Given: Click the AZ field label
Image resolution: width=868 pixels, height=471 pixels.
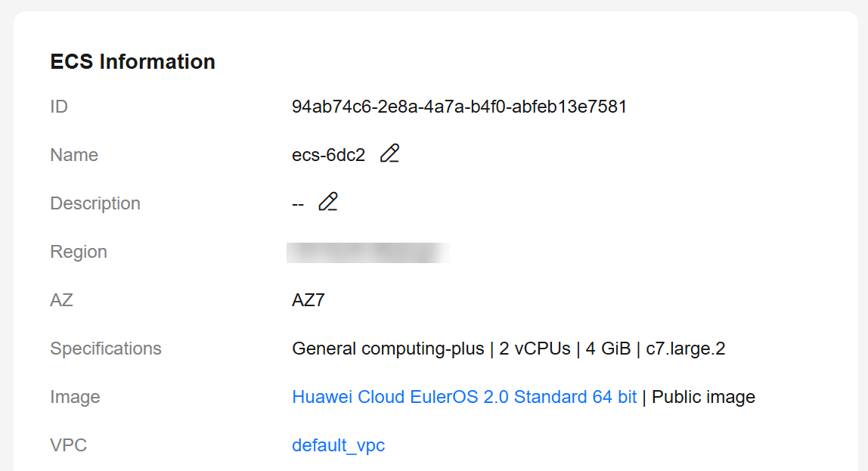Looking at the screenshot, I should [x=61, y=300].
